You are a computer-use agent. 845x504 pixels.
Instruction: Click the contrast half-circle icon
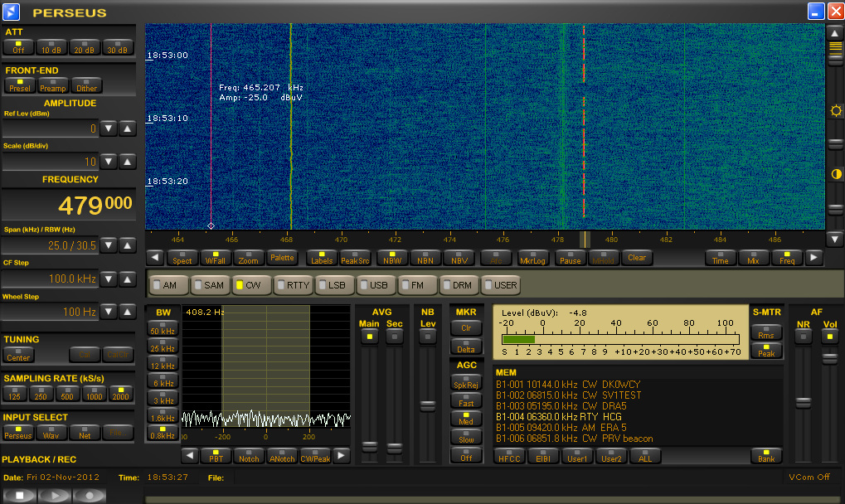coord(835,174)
